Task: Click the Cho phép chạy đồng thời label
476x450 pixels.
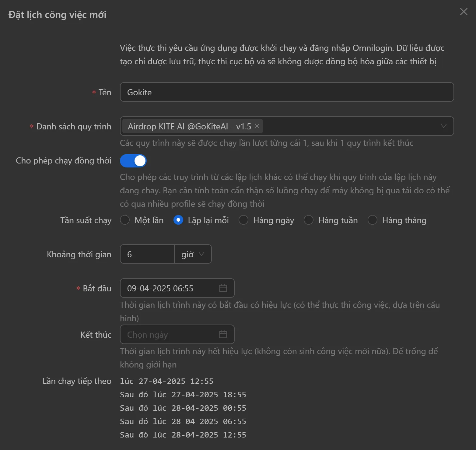Action: coord(63,161)
